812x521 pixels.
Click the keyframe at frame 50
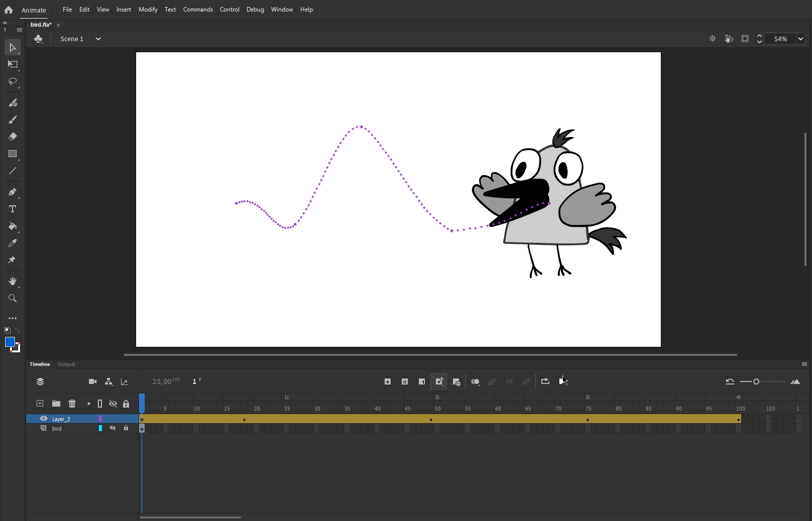431,420
